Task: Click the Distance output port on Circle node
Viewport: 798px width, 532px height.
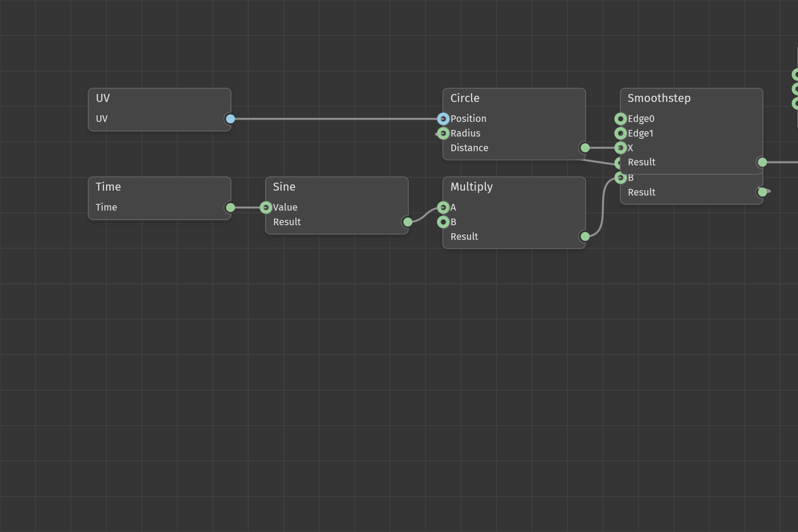Action: [585, 148]
